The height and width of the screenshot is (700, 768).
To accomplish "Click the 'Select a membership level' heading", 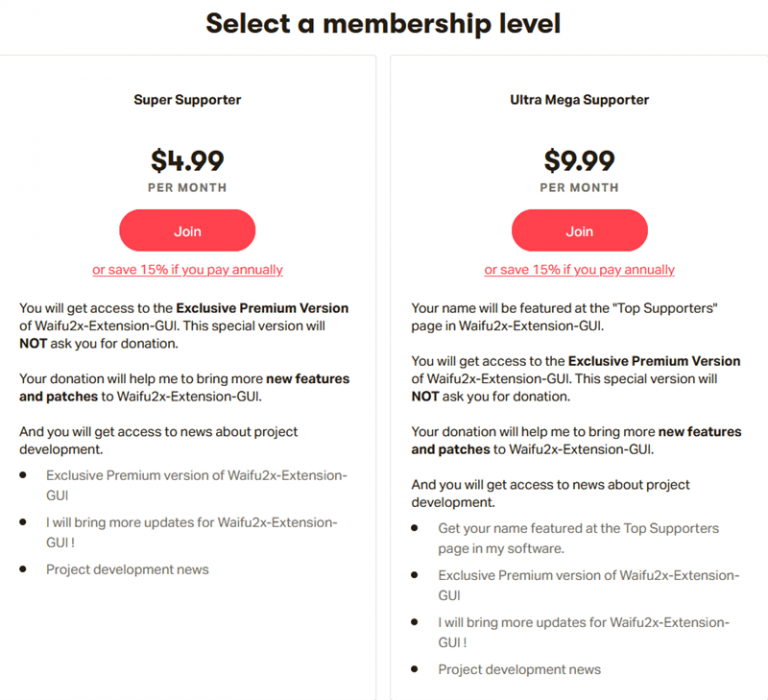I will click(383, 23).
